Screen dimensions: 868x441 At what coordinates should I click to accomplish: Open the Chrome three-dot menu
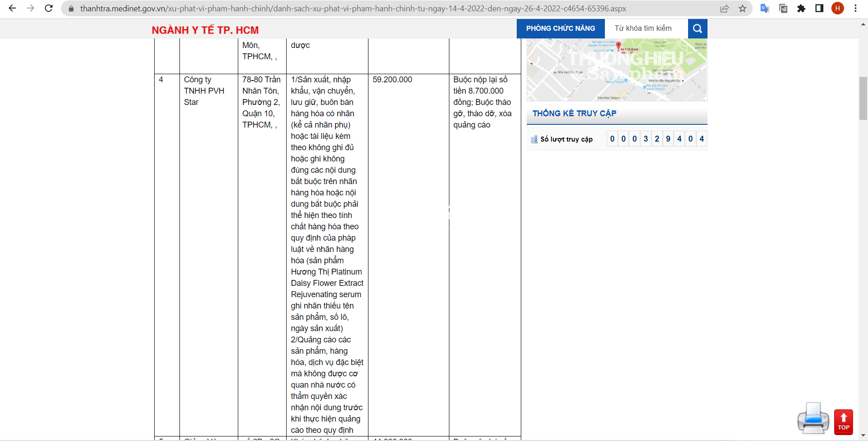tap(855, 9)
